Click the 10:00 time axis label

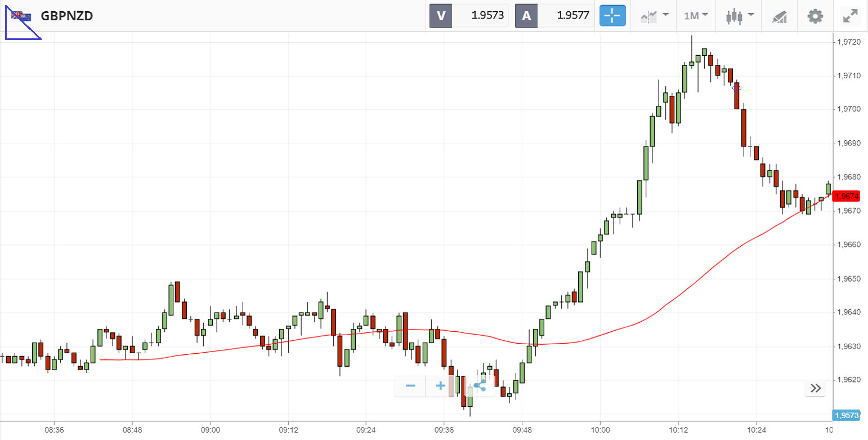coord(600,430)
